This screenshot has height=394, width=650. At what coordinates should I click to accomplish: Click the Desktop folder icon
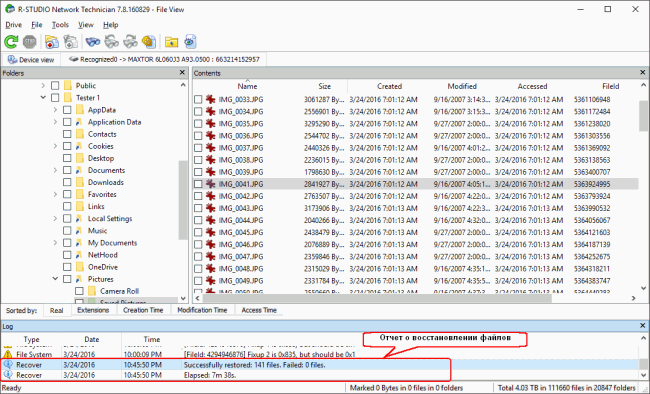click(80, 158)
